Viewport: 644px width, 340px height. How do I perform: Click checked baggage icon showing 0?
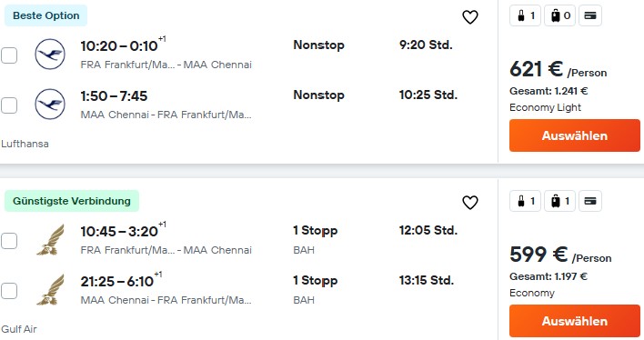coord(559,16)
